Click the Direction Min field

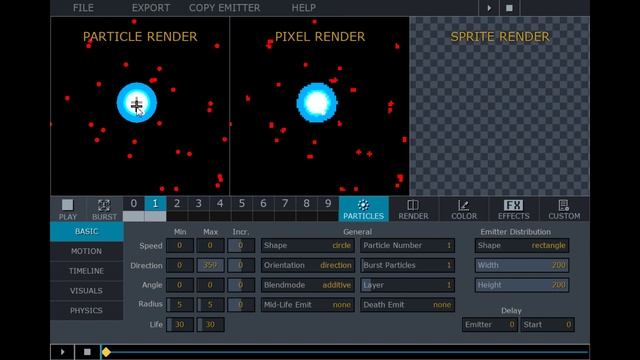(x=180, y=265)
